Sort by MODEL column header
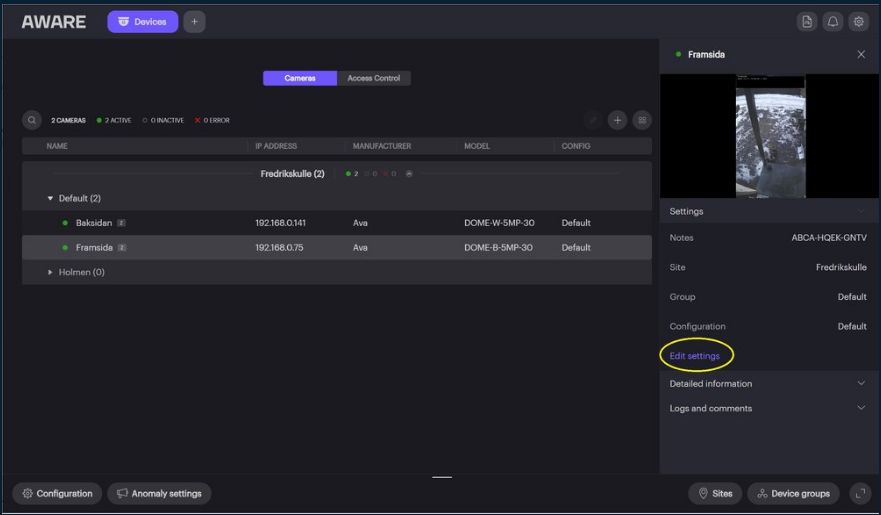The width and height of the screenshot is (881, 515). pyautogui.click(x=477, y=146)
